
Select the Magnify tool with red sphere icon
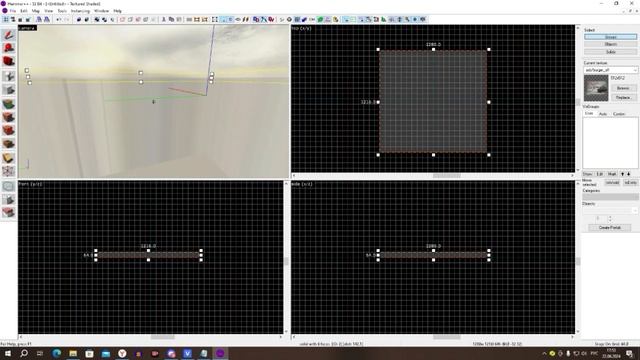8,48
